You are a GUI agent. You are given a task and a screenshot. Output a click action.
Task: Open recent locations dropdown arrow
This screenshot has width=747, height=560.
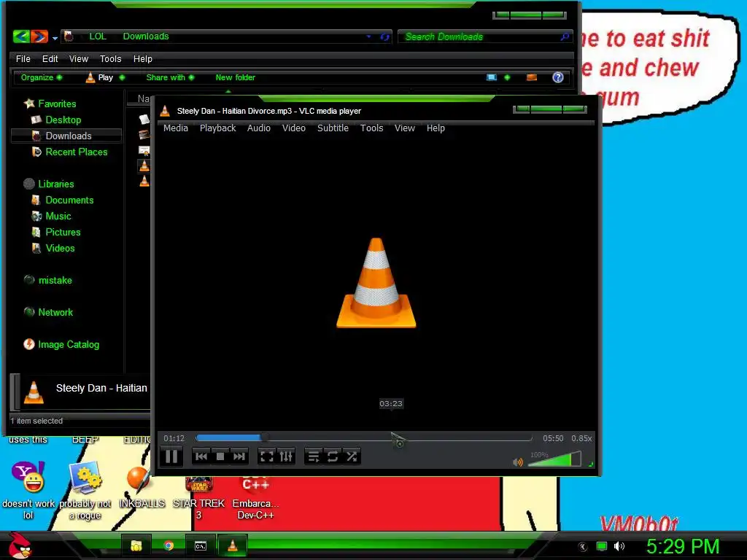point(55,38)
